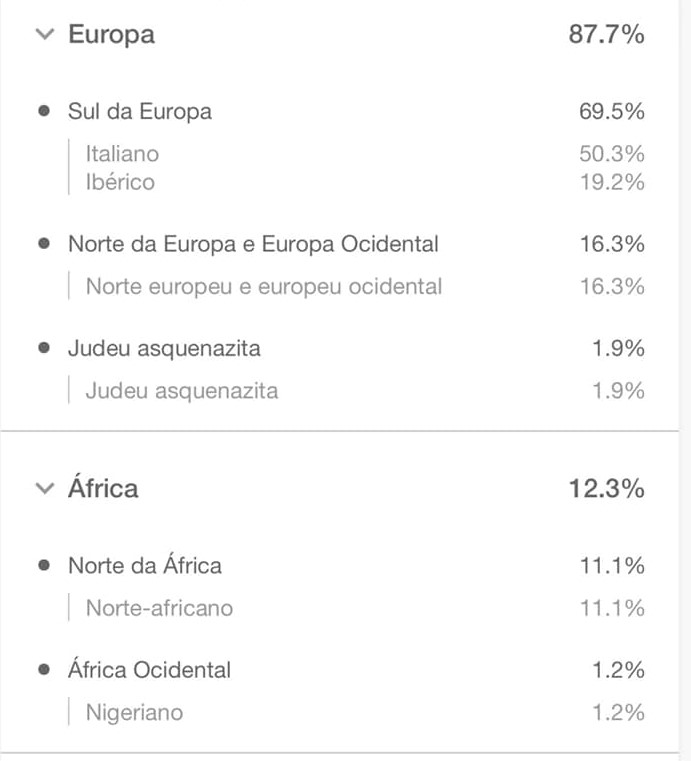Click bullet beside Norte da Europa e Europa Ocidental
691x761 pixels.
44,243
